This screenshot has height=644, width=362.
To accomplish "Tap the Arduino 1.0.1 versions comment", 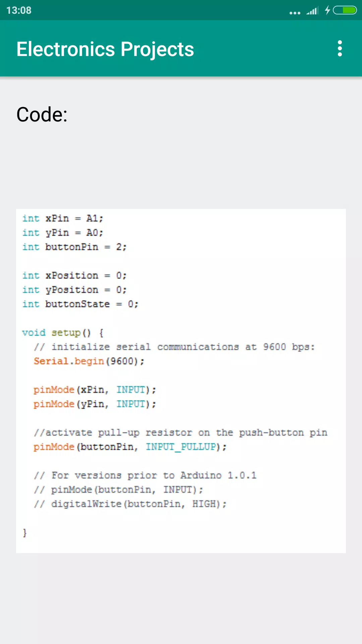I will [145, 476].
